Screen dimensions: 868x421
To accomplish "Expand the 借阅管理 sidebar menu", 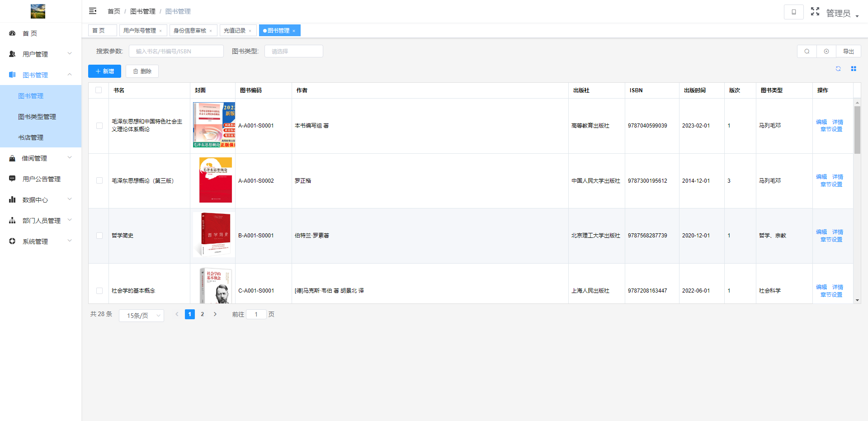I will click(41, 158).
